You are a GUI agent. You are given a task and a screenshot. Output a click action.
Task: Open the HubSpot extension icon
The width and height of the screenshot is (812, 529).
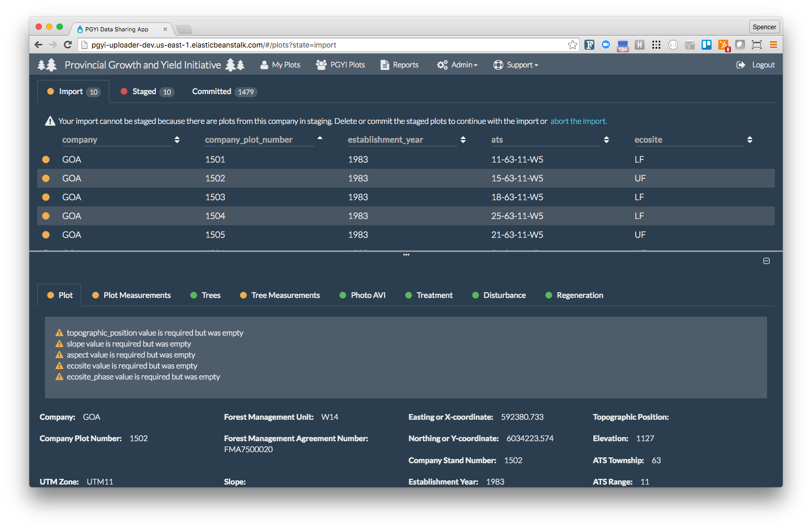(724, 45)
